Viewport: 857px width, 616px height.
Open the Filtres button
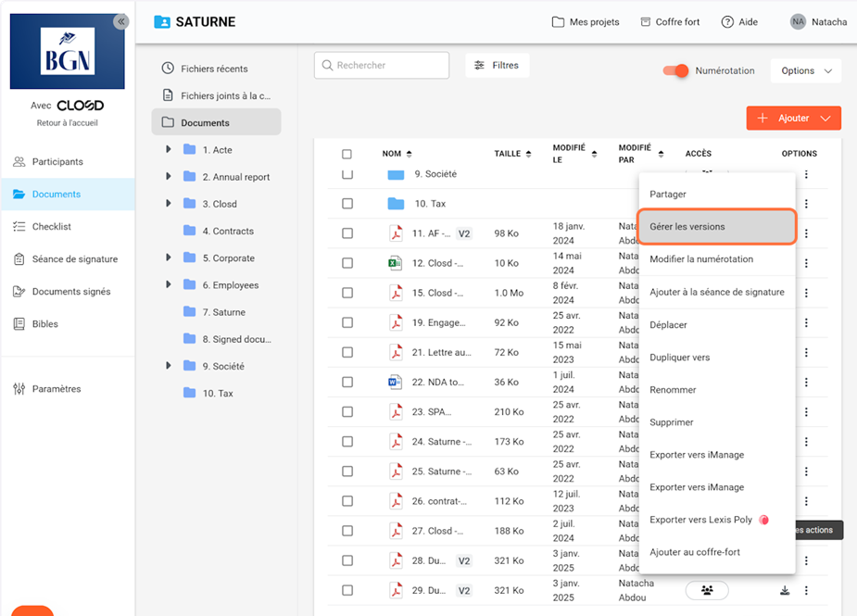pos(497,66)
